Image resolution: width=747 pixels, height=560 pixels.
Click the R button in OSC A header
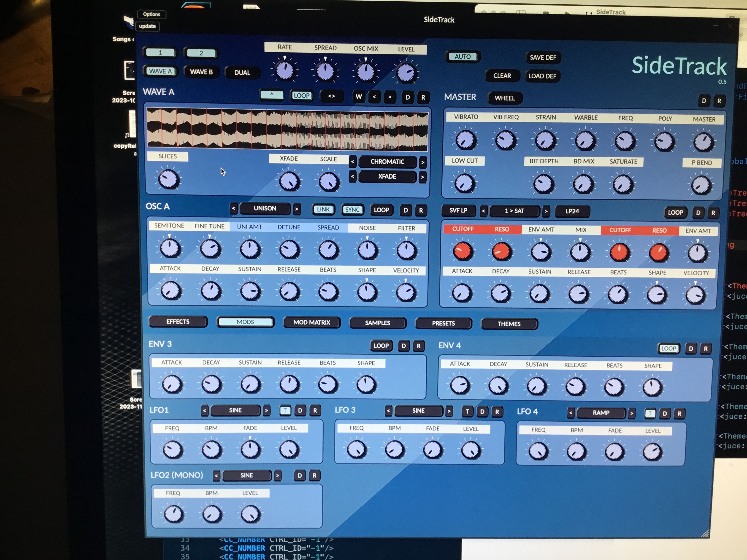pos(421,210)
